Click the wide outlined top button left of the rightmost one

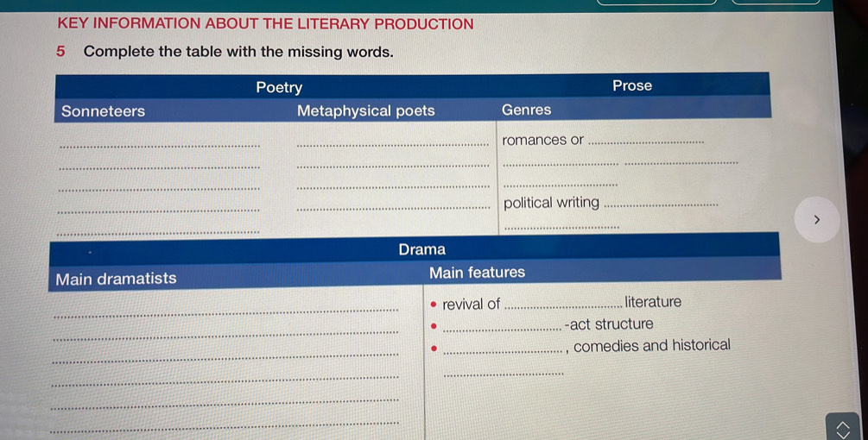tap(658, 3)
